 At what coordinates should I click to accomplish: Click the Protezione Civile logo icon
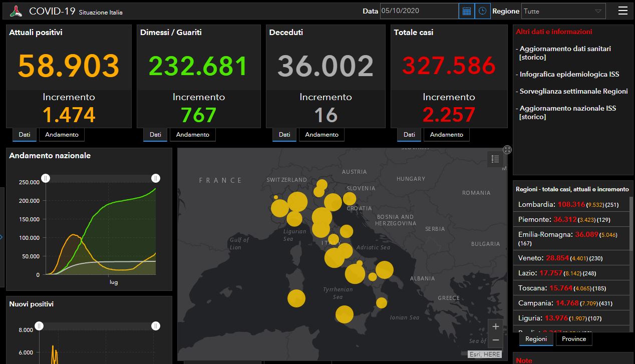17,11
